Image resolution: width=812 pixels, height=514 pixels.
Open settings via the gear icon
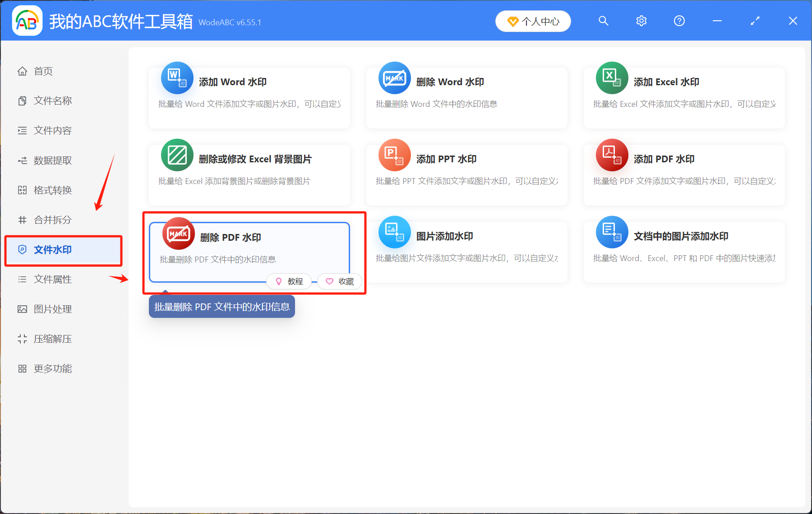641,21
